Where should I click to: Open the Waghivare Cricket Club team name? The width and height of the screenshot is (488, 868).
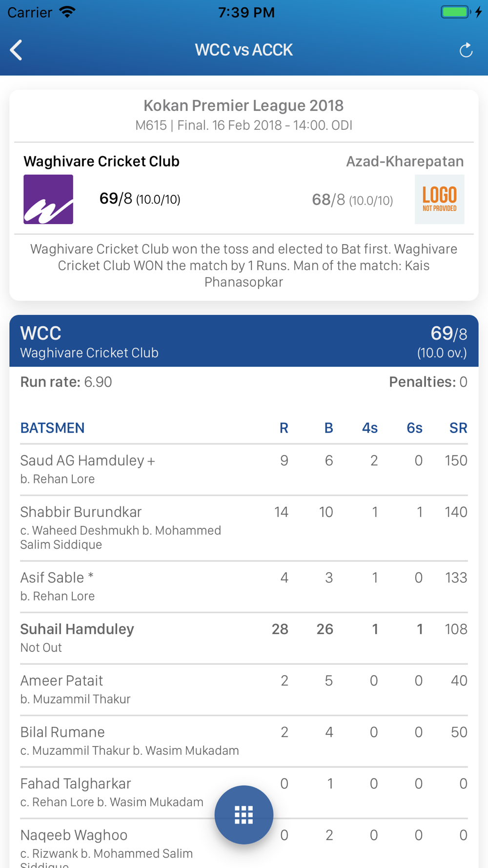coord(102,161)
